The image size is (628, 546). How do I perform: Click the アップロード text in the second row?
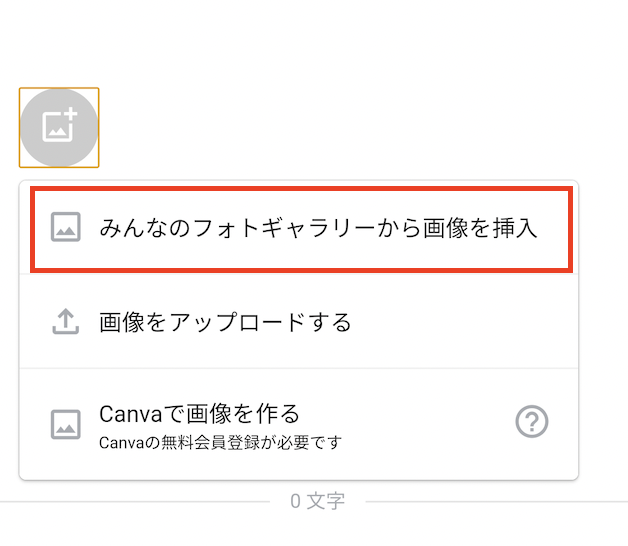coord(237,322)
